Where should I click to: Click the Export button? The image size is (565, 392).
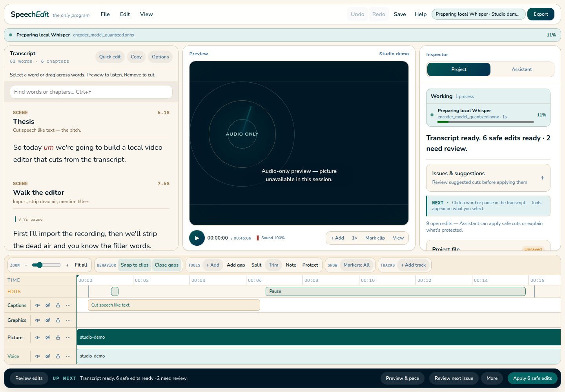[541, 14]
